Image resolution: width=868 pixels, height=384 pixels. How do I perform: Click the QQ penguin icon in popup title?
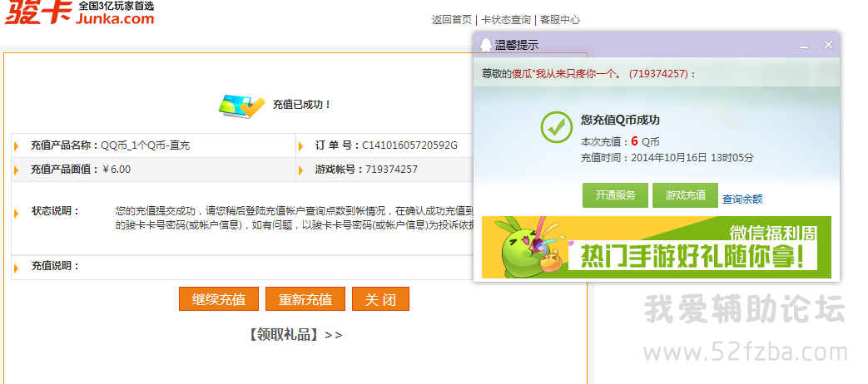click(485, 45)
